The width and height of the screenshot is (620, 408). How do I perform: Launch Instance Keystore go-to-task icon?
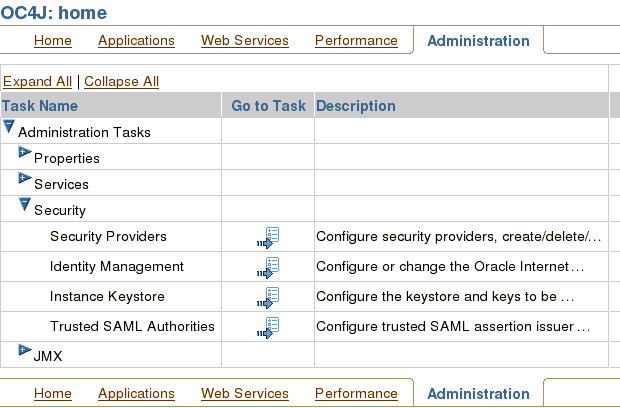point(268,297)
